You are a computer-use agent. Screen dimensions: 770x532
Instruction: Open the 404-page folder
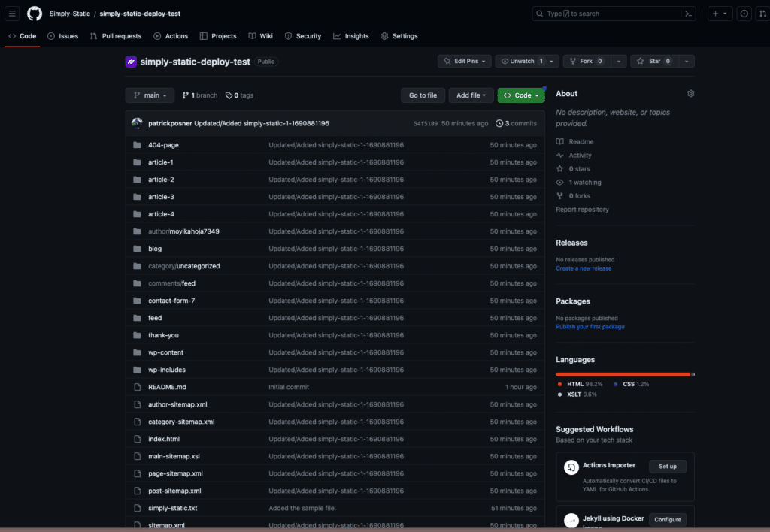(x=163, y=145)
